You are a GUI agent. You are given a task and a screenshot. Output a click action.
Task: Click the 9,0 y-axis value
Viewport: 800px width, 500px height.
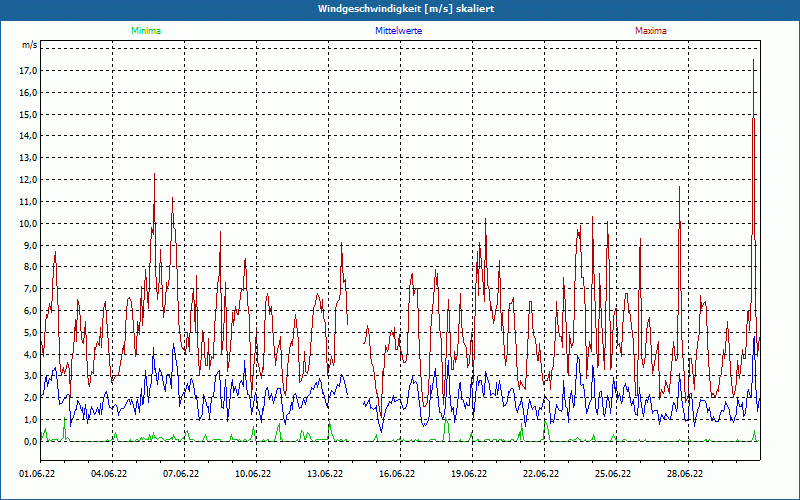click(x=31, y=245)
